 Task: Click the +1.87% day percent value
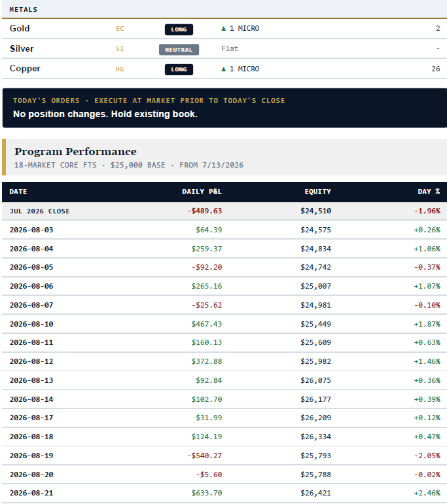point(427,324)
